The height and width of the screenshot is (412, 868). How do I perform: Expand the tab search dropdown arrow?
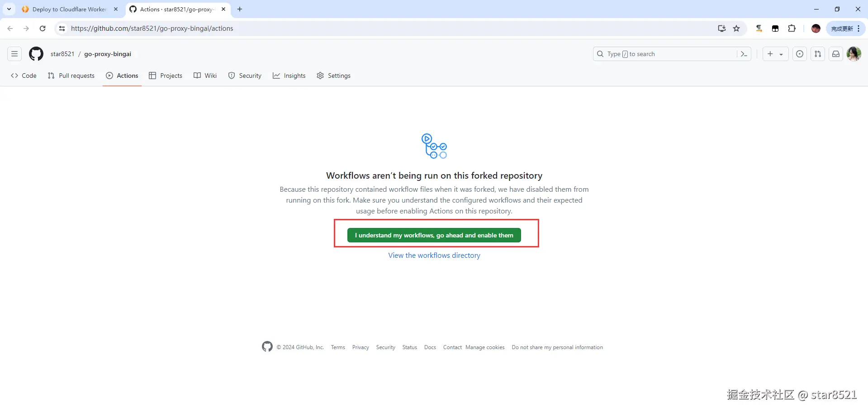click(x=9, y=9)
